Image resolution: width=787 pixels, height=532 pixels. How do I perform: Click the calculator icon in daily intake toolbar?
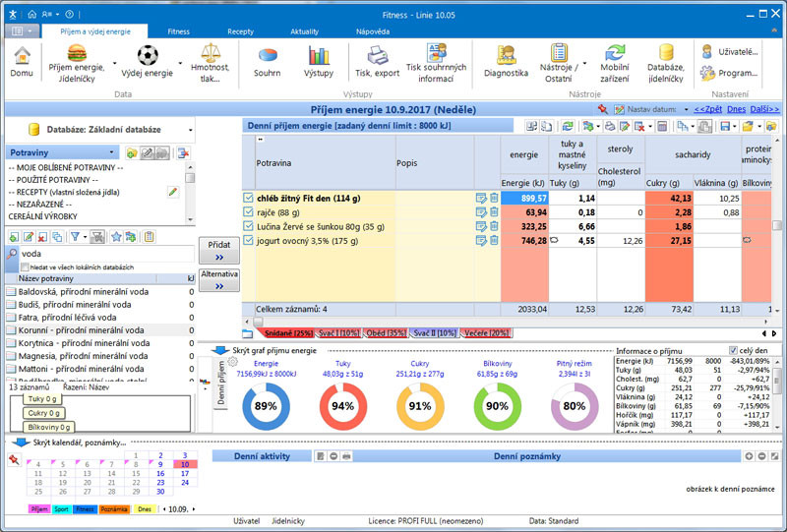[662, 126]
